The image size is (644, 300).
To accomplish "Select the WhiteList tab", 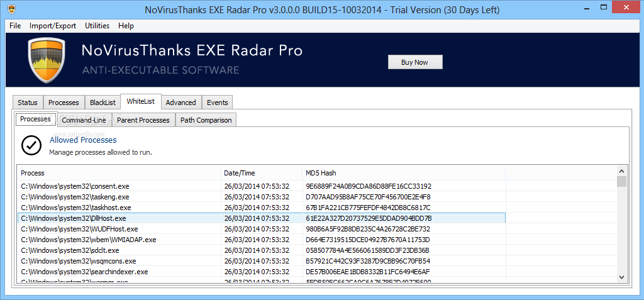I will (x=140, y=101).
